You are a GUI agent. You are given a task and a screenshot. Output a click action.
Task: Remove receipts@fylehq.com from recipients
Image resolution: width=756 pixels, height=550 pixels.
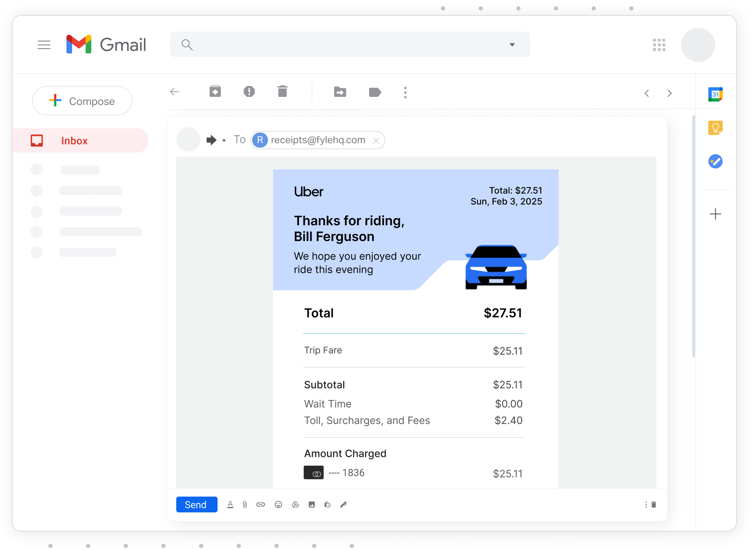tap(376, 140)
